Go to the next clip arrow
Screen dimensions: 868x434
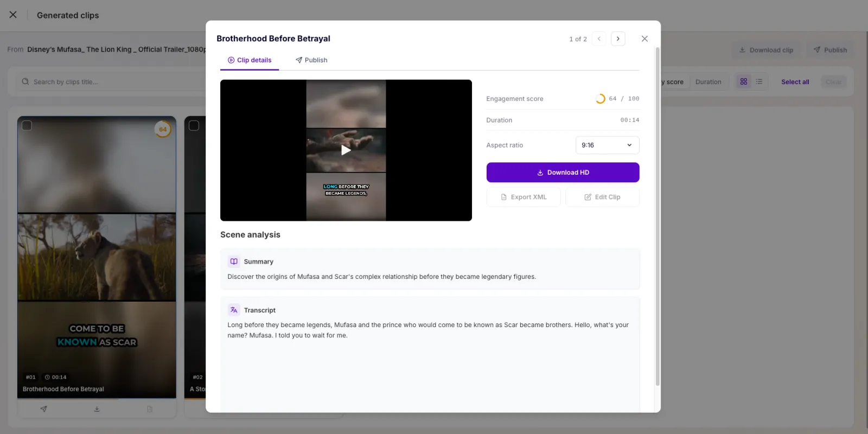click(x=618, y=39)
